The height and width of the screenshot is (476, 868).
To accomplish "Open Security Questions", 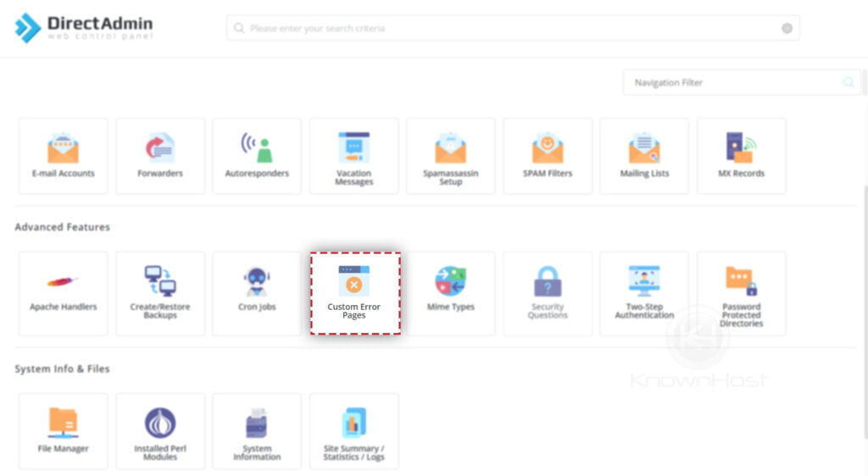I will coord(548,294).
